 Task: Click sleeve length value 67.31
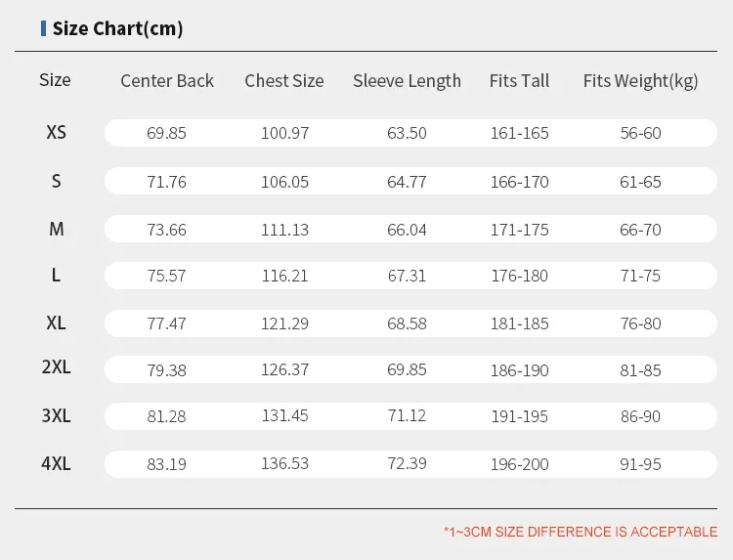tap(407, 277)
